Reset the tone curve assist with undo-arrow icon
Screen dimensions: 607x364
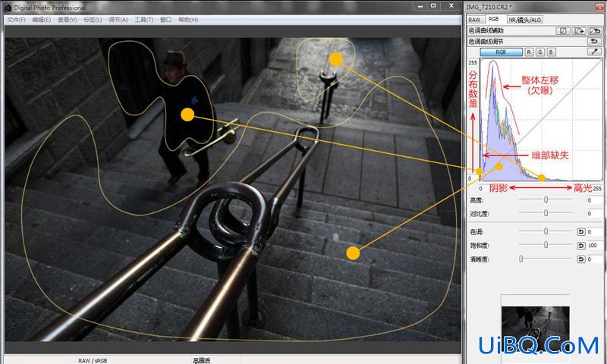(595, 30)
